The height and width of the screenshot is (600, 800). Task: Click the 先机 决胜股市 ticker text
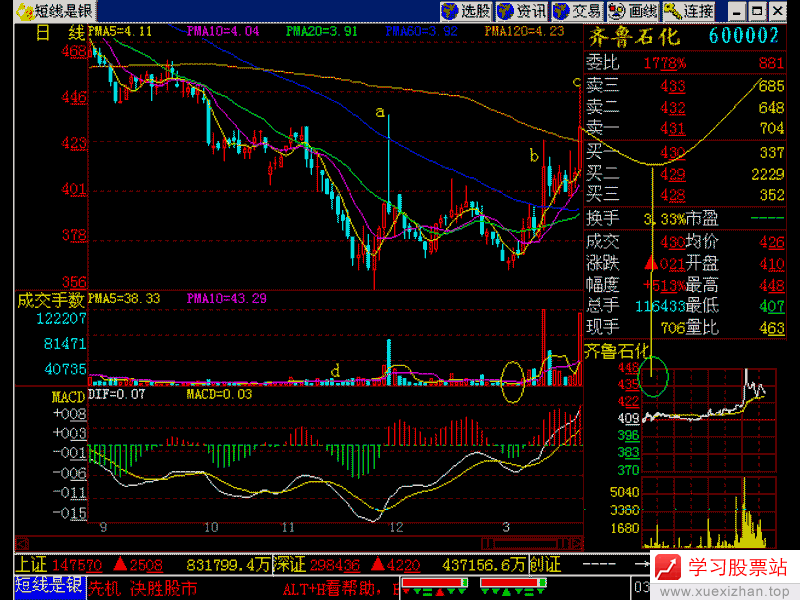pyautogui.click(x=144, y=588)
